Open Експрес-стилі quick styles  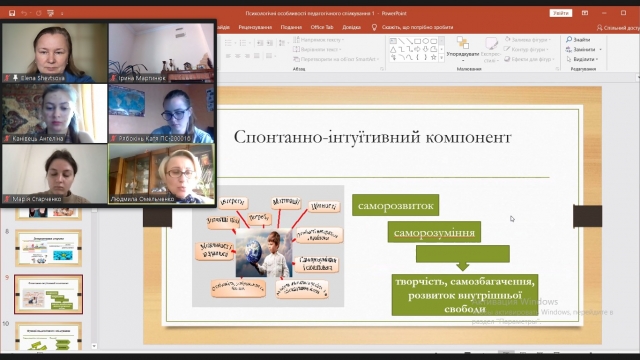pos(491,49)
